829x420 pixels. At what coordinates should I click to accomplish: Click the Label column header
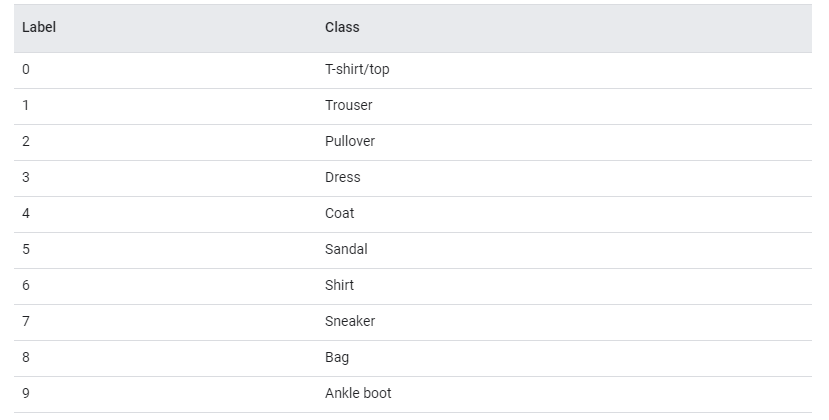click(39, 27)
